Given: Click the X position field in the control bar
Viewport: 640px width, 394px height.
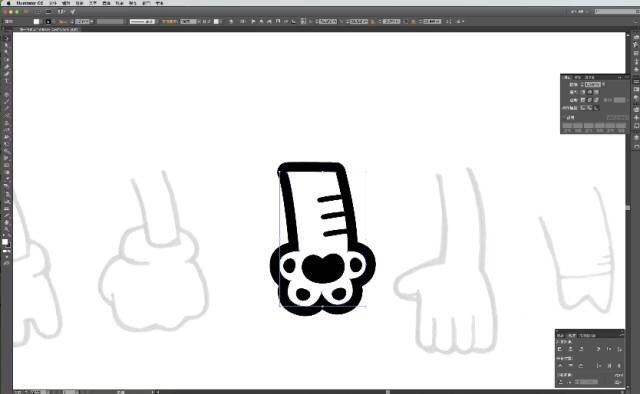Looking at the screenshot, I should 328,21.
